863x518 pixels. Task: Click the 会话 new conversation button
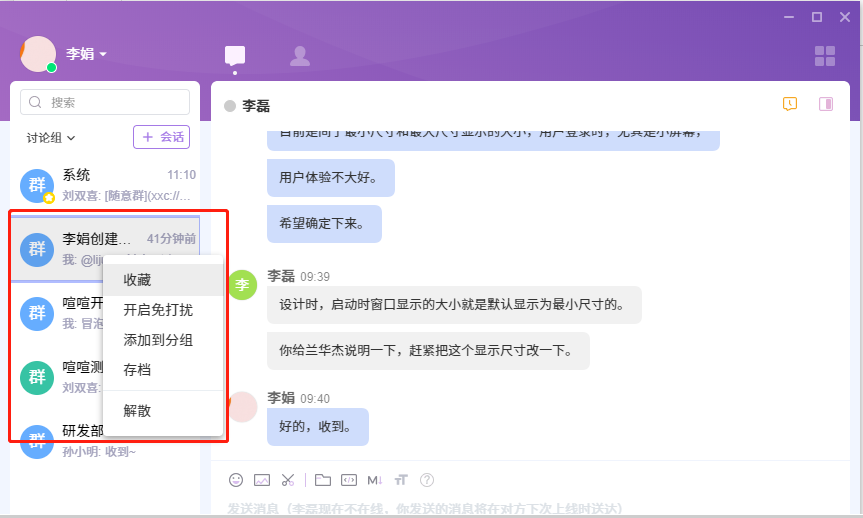(161, 137)
